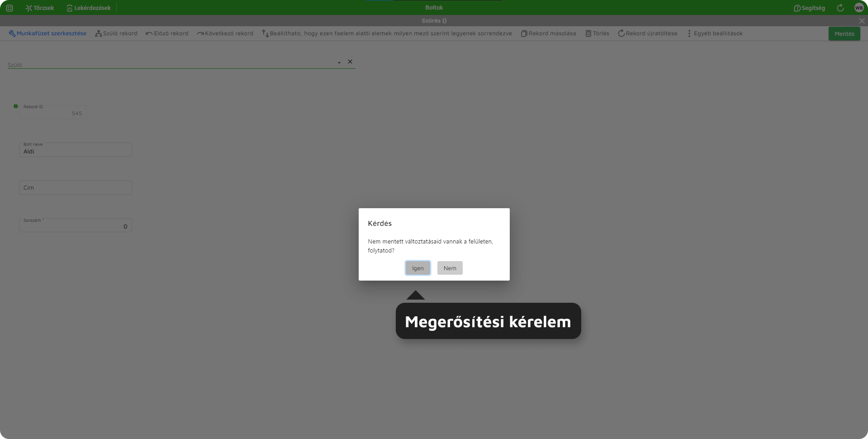Screen dimensions: 868x439
Task: Go to Szülő rekord
Action: 116,33
